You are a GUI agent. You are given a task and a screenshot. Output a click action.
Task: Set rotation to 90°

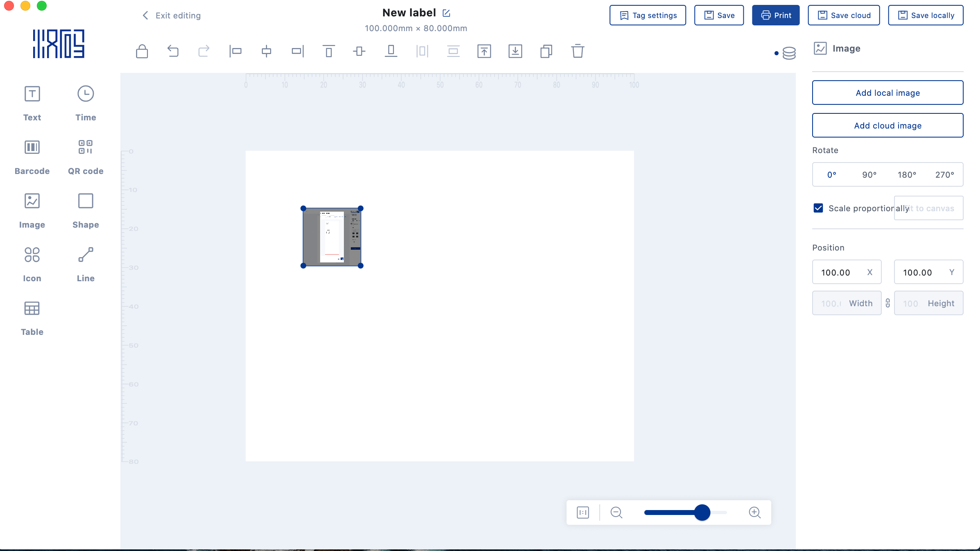869,175
